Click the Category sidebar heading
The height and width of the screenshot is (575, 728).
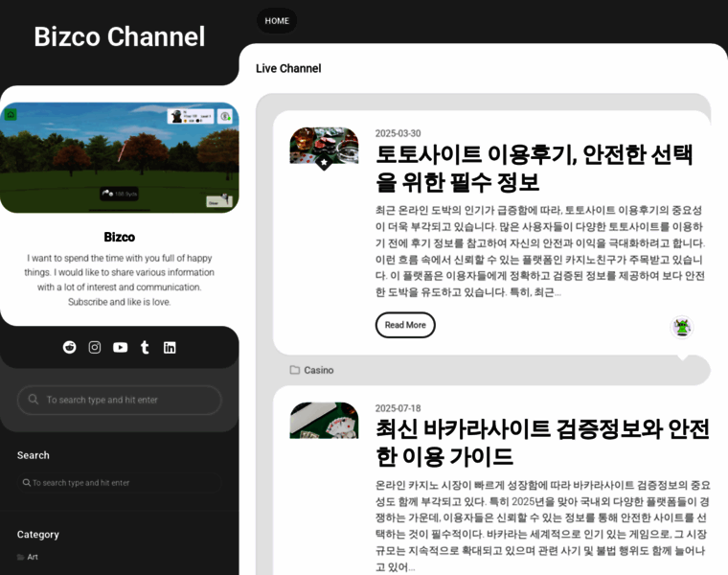pos(38,535)
